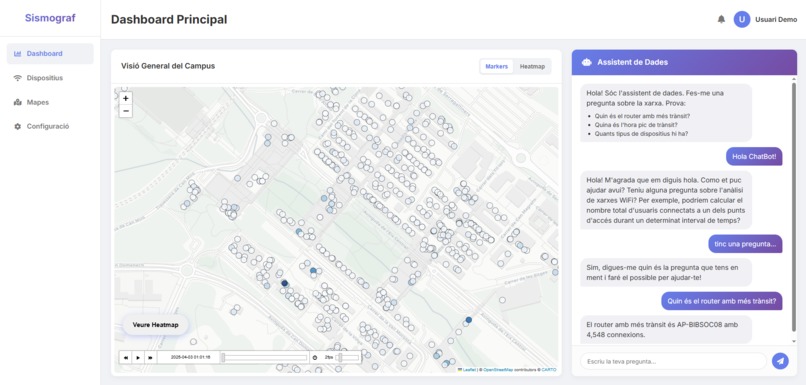This screenshot has width=806, height=385.
Task: Click the Mapes map icon
Action: point(17,102)
